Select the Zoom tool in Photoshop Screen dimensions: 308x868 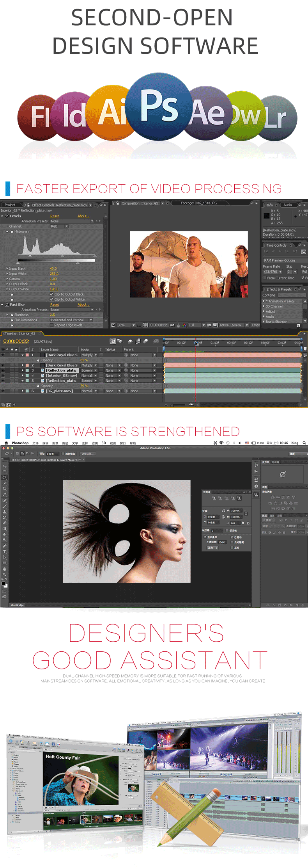(4, 575)
